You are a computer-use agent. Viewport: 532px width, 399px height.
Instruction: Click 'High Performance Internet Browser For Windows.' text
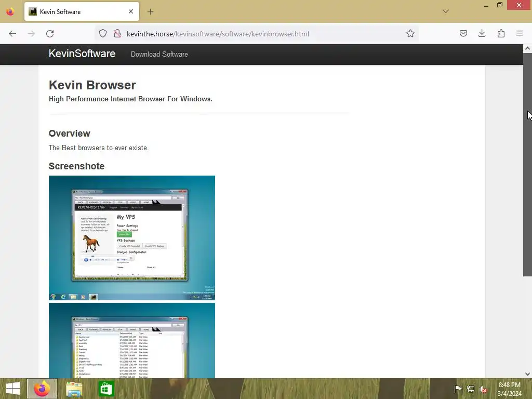[130, 99]
